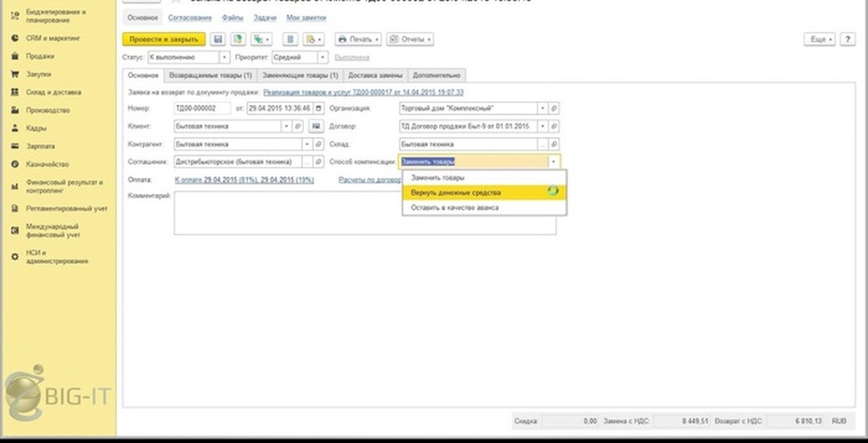Open the Реализация товаров и услуг document link

click(363, 93)
